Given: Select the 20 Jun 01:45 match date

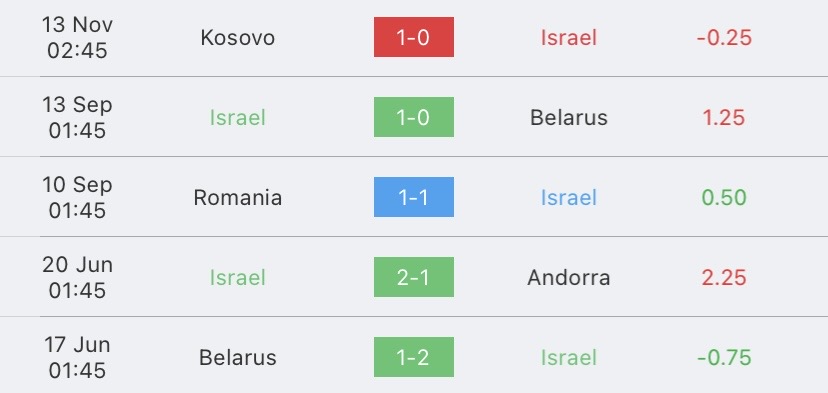Looking at the screenshot, I should pos(77,277).
